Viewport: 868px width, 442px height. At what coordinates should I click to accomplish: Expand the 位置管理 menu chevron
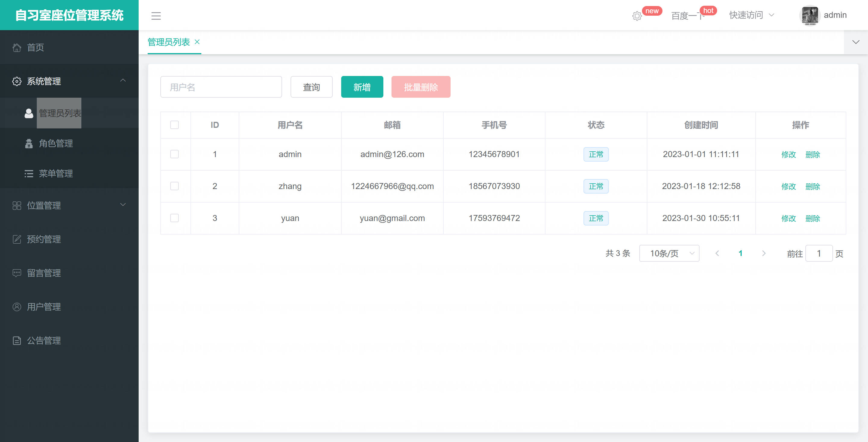tap(123, 205)
